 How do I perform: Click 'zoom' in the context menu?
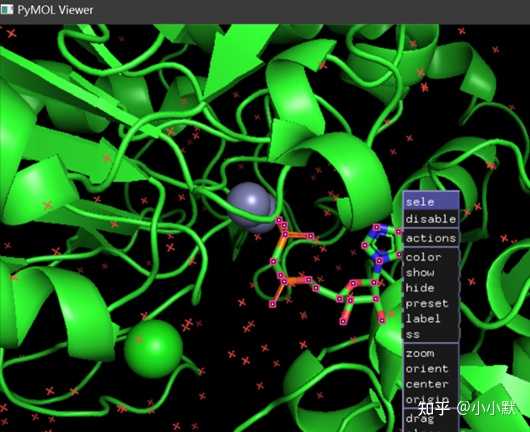tap(431, 354)
